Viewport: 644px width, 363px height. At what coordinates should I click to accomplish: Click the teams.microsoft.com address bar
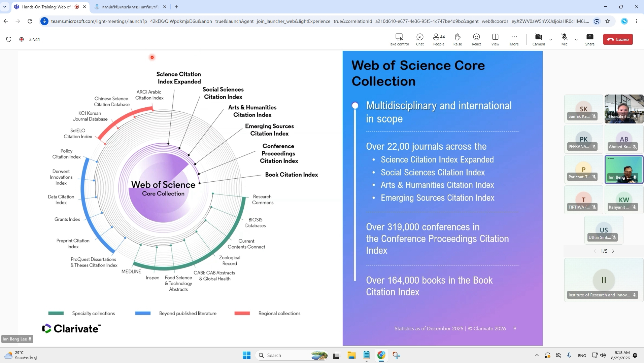(320, 21)
